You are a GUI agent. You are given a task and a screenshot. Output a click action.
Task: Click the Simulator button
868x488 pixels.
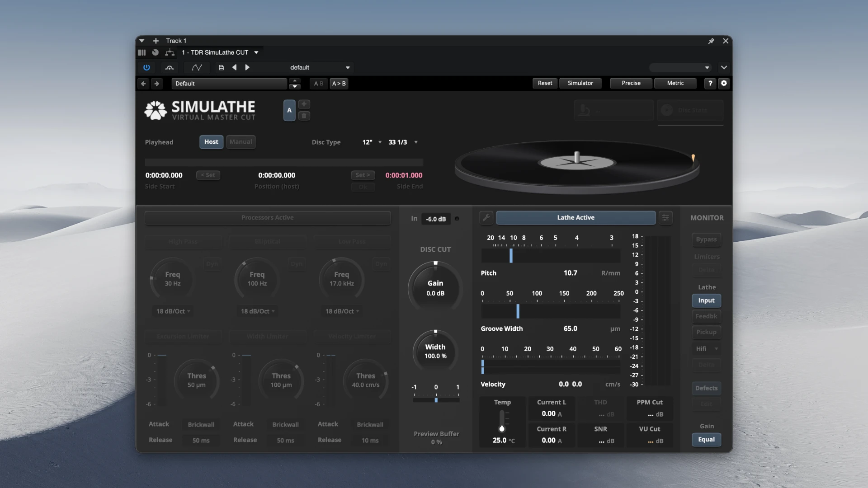580,83
